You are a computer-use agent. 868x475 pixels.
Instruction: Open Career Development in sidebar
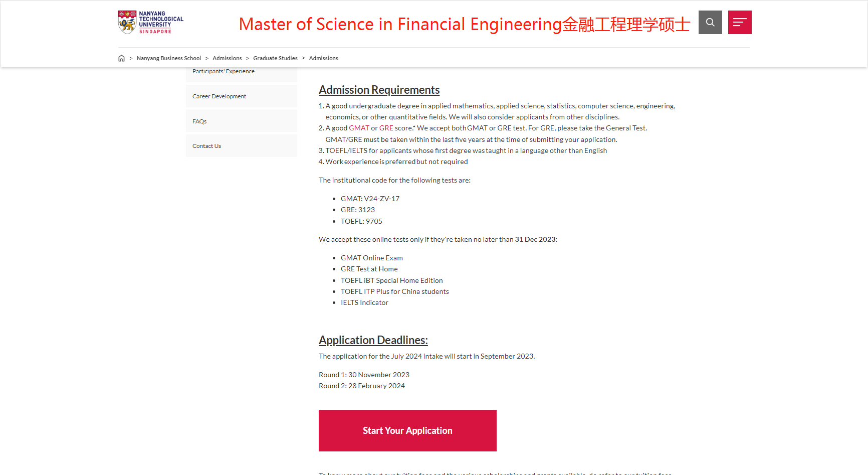tap(242, 96)
